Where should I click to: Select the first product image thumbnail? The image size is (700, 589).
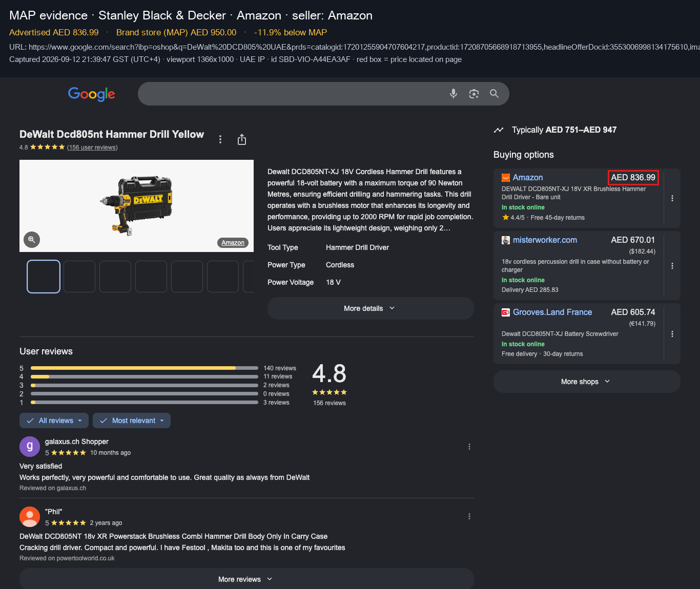(x=44, y=277)
